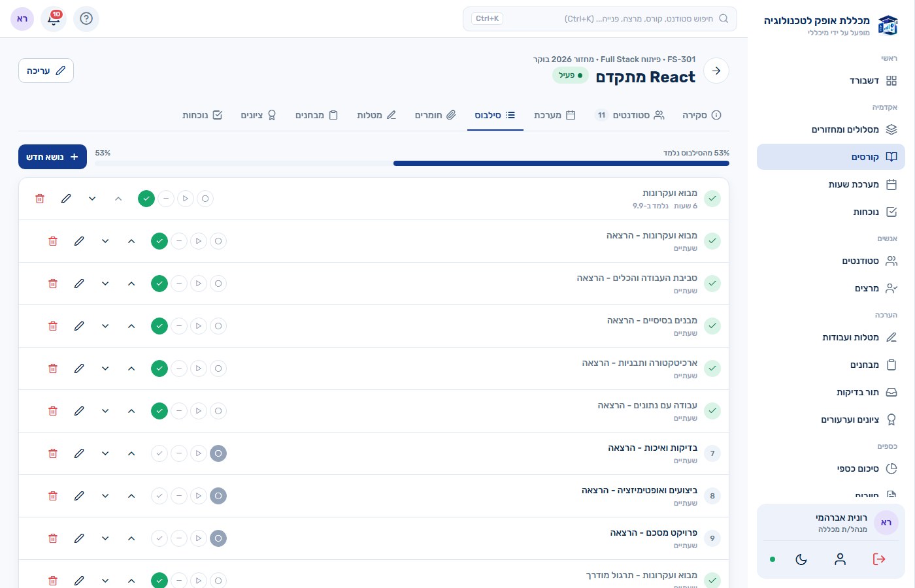Screen dimensions: 915x588
Task: Delete the 'מבנים בסיסיים - הרצאה' row
Action: (x=53, y=326)
